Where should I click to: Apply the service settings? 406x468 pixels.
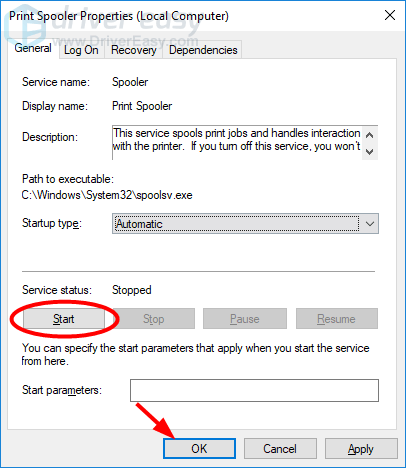361,449
